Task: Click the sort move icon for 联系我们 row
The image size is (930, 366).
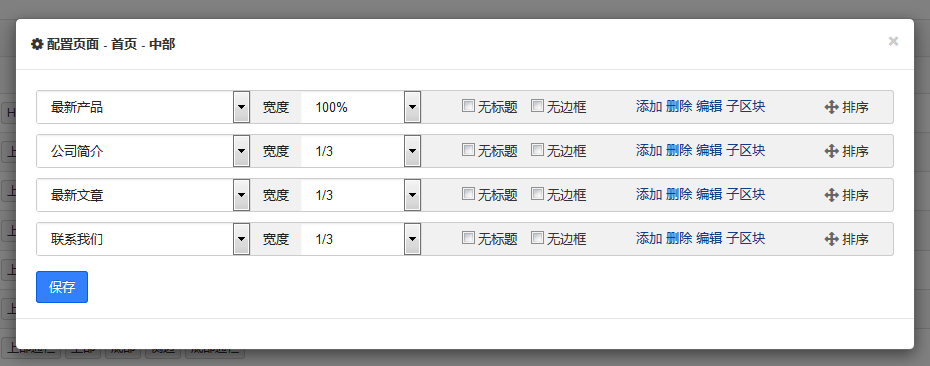Action: coord(831,239)
